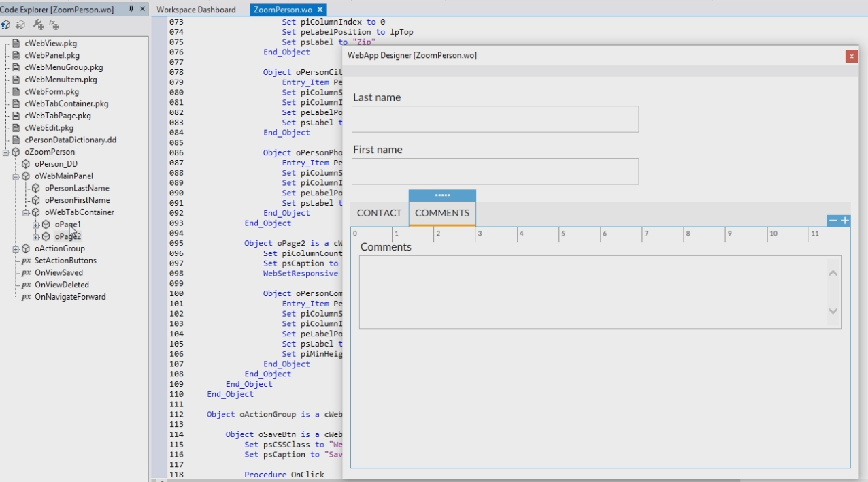Click the drag handle above the COMMENTS tab

click(442, 195)
